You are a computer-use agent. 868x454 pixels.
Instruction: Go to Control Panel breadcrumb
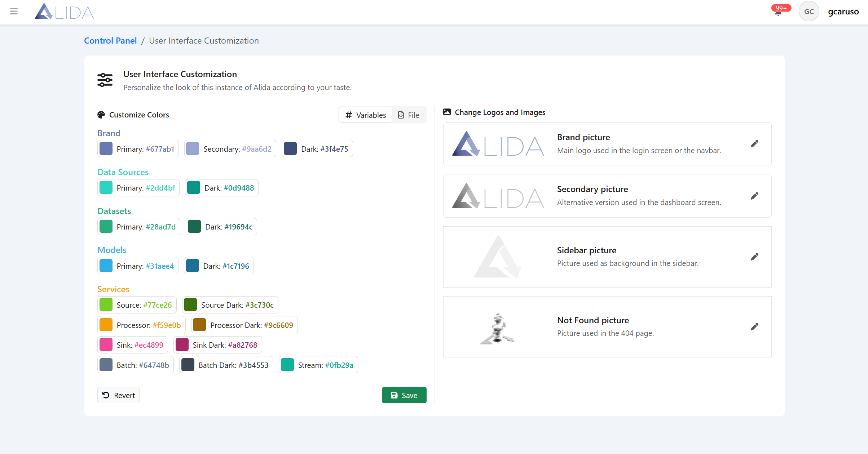click(110, 41)
